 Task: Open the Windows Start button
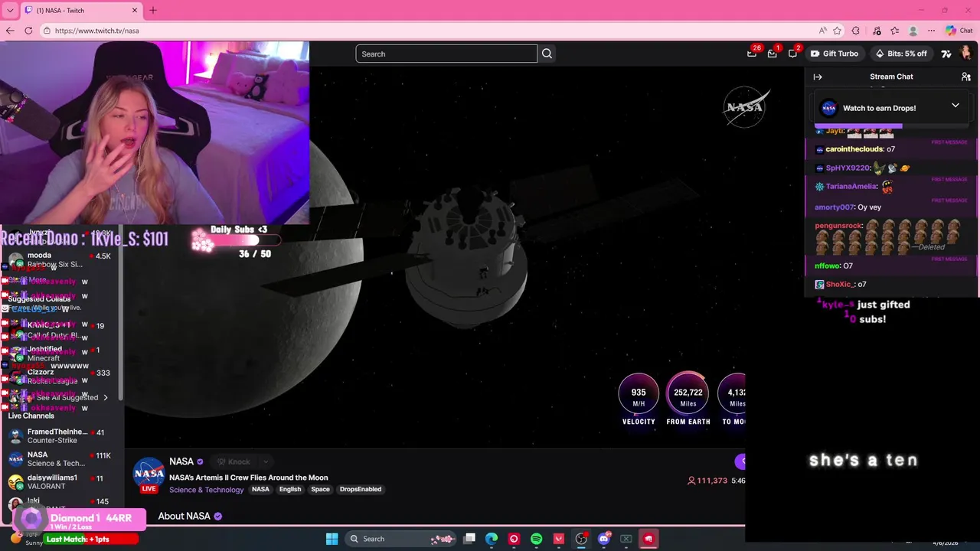coord(332,539)
